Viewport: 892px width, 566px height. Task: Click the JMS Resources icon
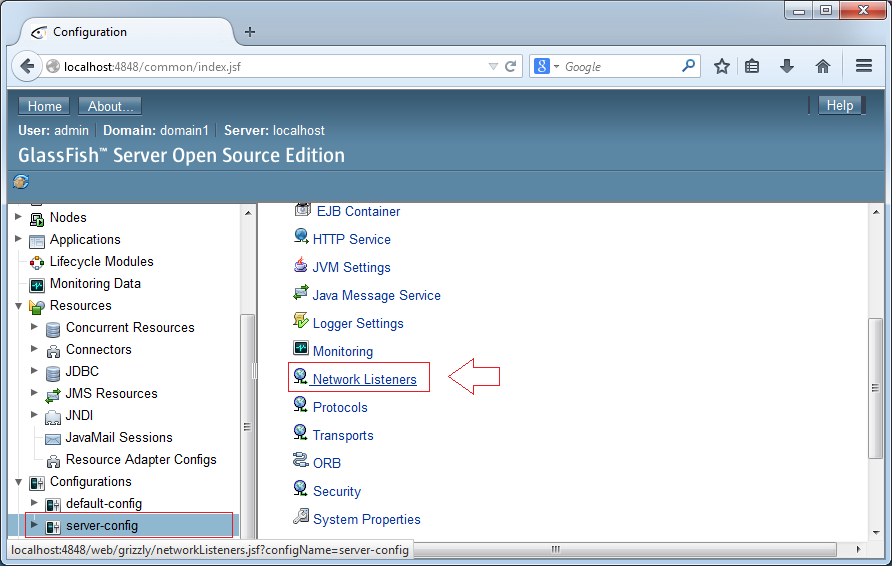[x=53, y=395]
